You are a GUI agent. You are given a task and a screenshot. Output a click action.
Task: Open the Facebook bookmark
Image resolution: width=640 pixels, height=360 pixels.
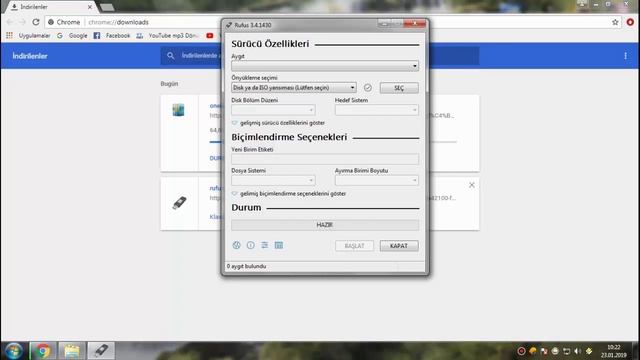click(112, 36)
